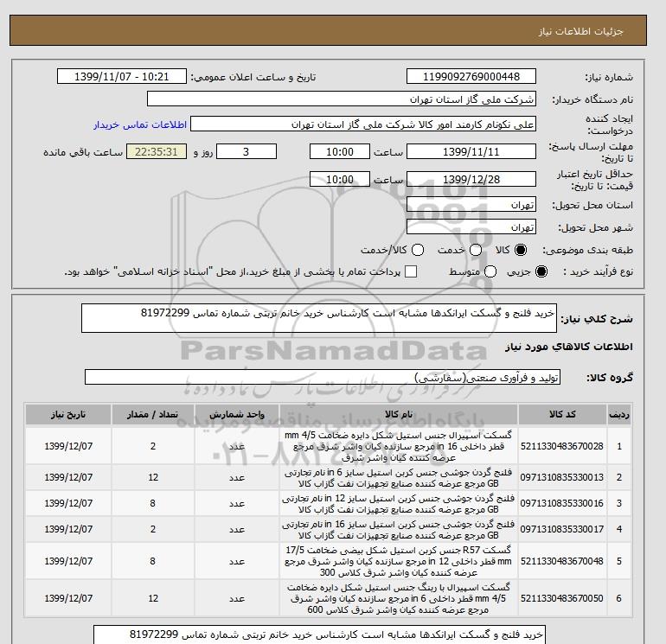Image resolution: width=666 pixels, height=644 pixels.
Task: Click the row 6 spiral gasket class 600 description
Action: coord(399,598)
